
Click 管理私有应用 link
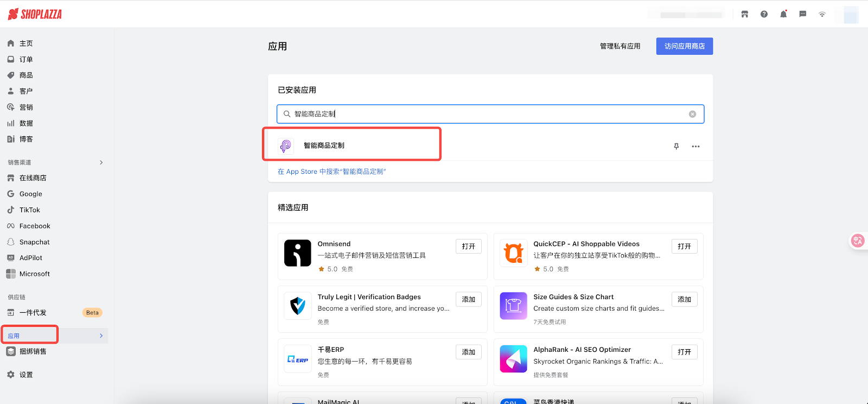620,46
